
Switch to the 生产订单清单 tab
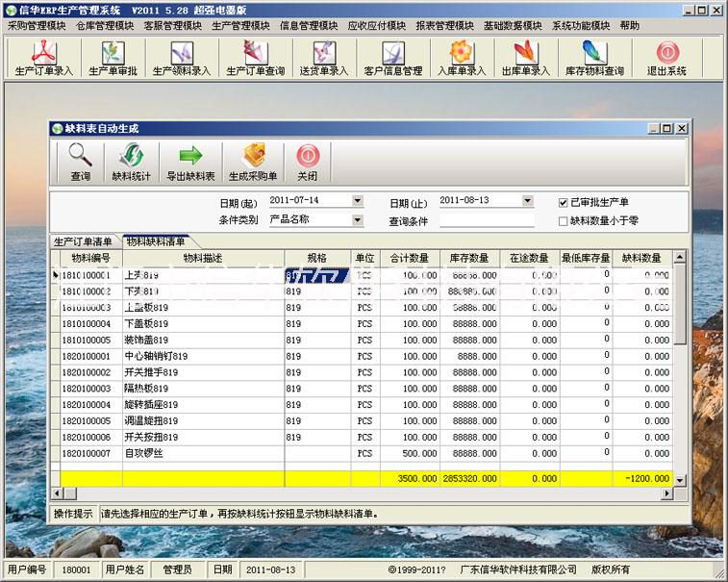point(83,241)
